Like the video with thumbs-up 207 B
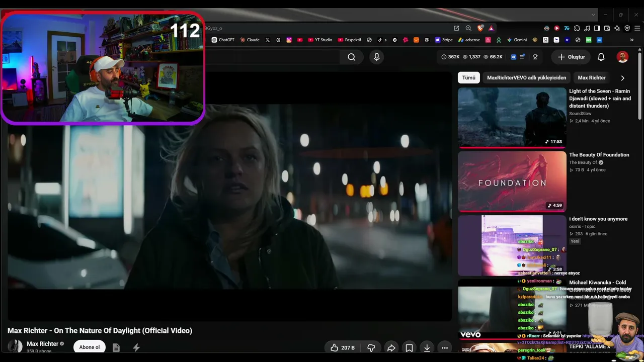The width and height of the screenshot is (644, 362). 342,347
